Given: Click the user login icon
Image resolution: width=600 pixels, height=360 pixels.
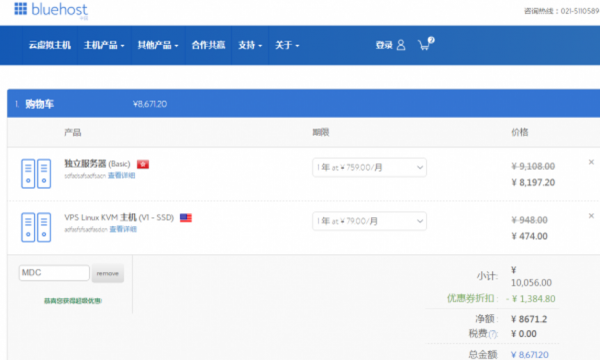Looking at the screenshot, I should (401, 45).
